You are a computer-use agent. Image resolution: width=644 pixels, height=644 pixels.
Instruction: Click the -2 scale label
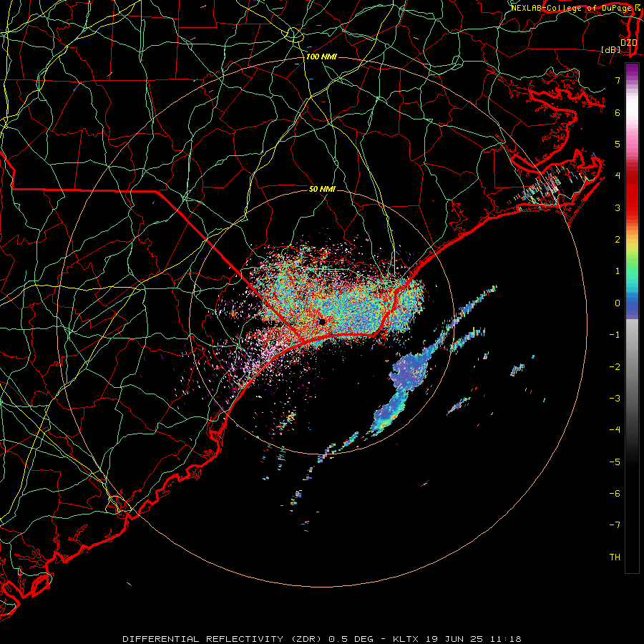pos(615,367)
